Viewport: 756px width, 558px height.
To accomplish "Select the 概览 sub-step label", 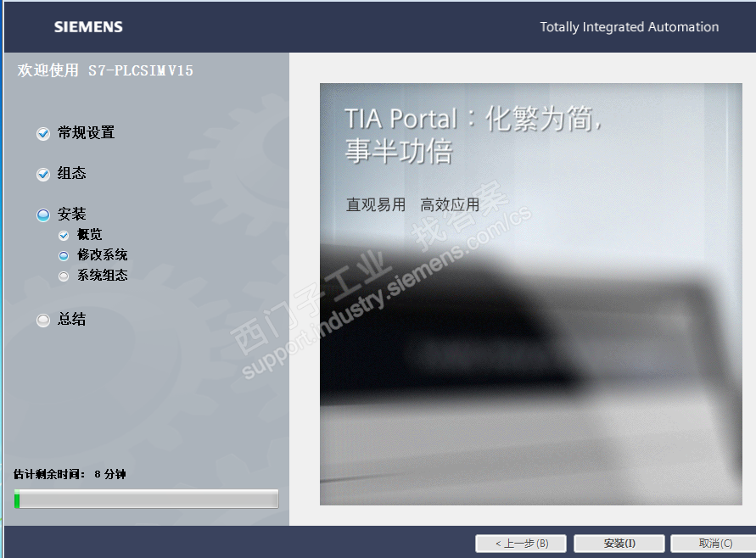I will coord(90,234).
